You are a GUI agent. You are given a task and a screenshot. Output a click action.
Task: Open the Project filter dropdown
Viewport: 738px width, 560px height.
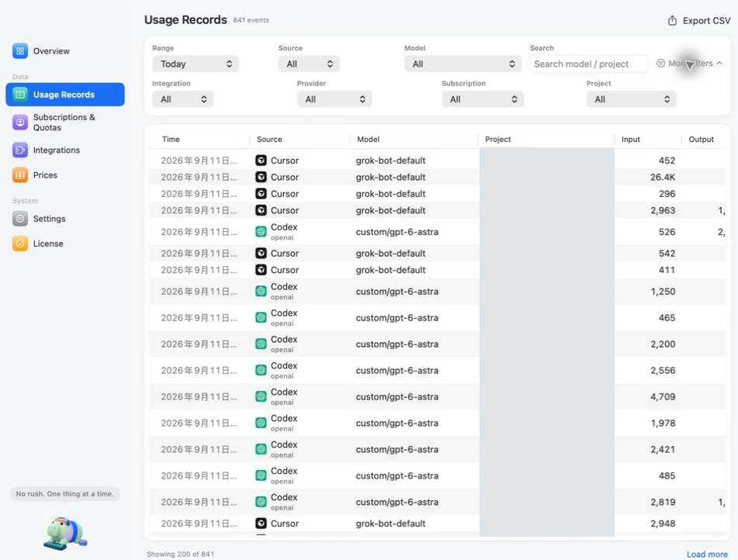(x=631, y=99)
